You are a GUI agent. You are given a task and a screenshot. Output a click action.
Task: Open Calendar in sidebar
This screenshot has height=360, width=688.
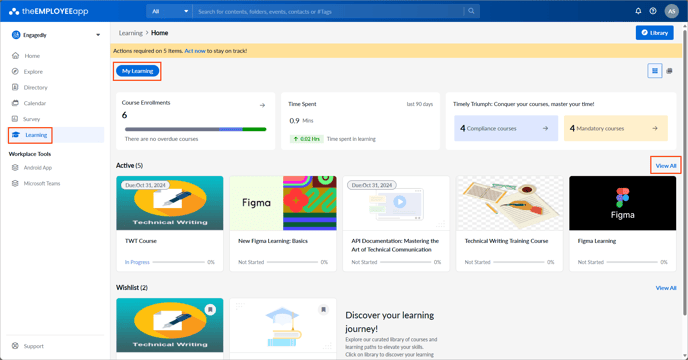tap(35, 103)
